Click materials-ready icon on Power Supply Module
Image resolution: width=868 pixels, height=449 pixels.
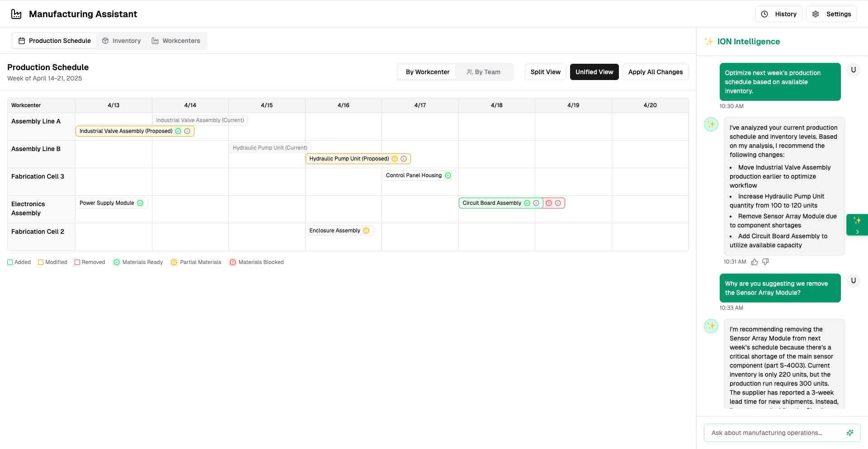(140, 203)
